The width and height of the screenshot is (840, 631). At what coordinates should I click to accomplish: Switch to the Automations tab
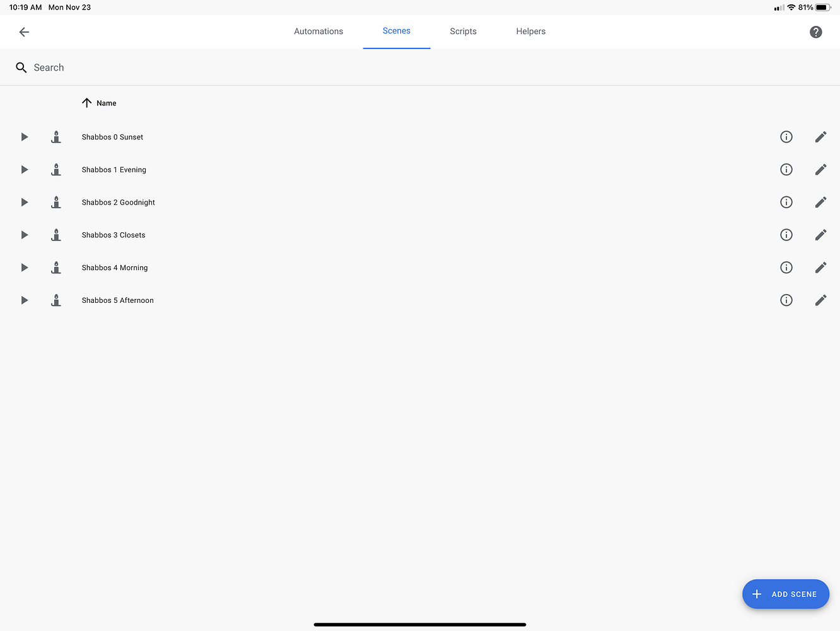(x=318, y=31)
